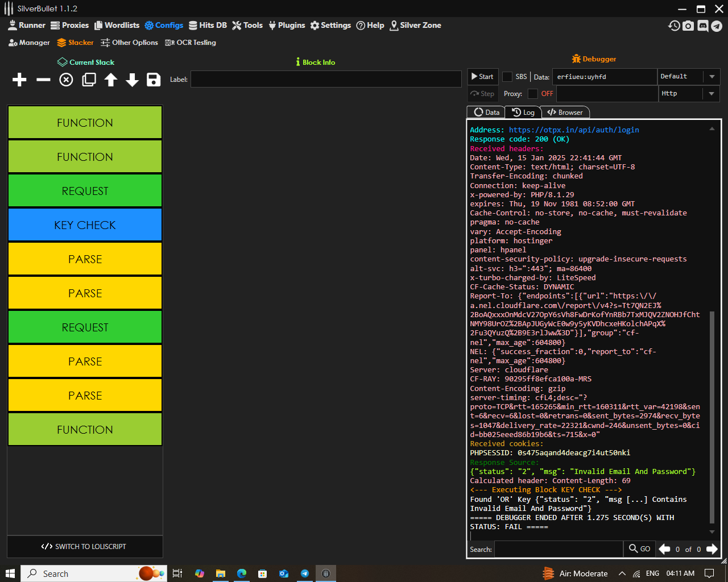The width and height of the screenshot is (728, 582).
Task: Open Windows Start menu
Action: (10, 573)
